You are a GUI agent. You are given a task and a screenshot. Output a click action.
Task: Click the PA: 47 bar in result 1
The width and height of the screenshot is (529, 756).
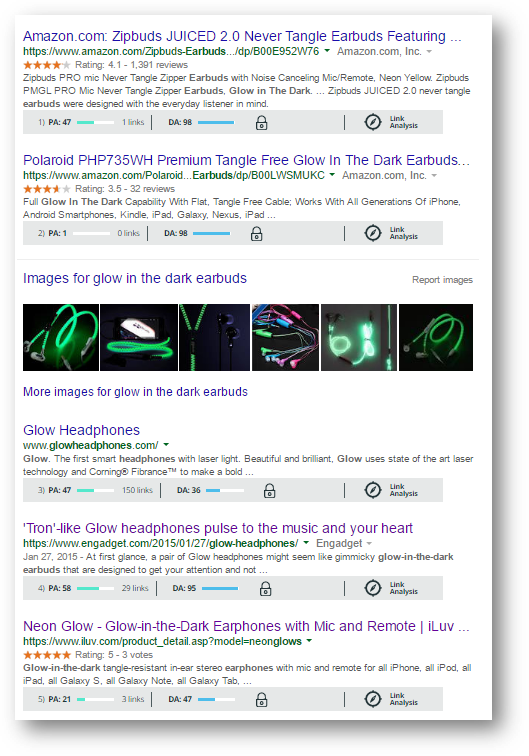click(x=95, y=122)
